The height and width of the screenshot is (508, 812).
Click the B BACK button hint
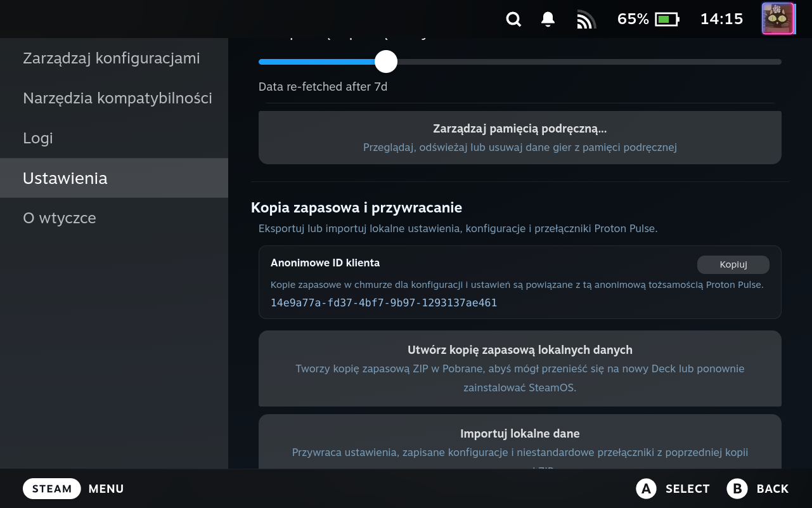coord(757,488)
